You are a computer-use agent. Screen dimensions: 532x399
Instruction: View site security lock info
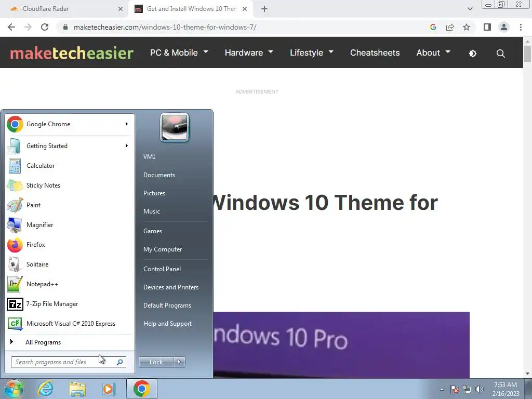click(x=65, y=27)
